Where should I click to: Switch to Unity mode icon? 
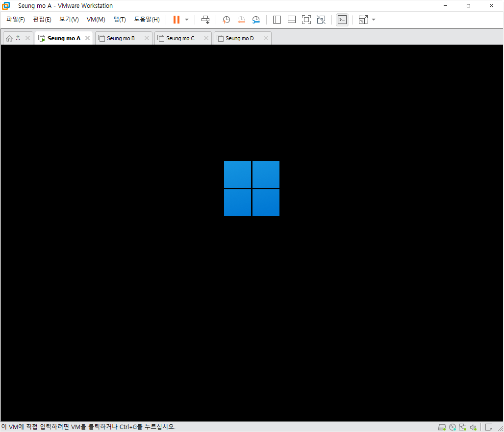[x=321, y=20]
